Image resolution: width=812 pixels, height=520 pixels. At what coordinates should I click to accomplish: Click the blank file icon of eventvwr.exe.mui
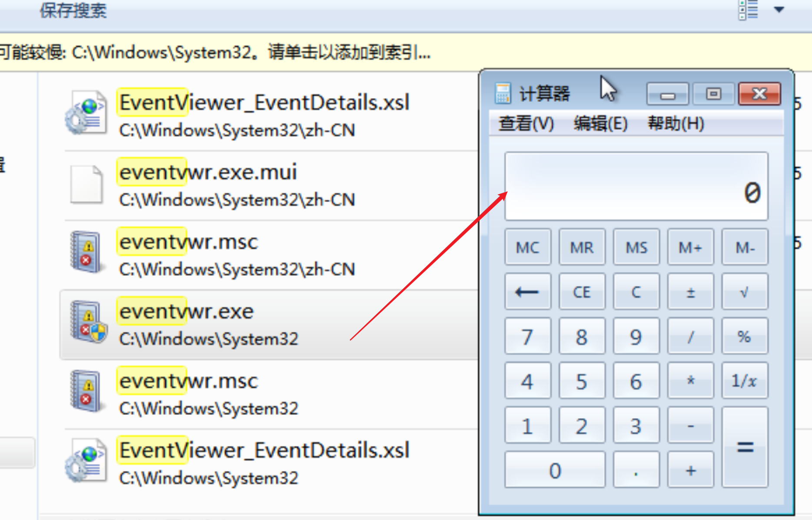(x=87, y=184)
